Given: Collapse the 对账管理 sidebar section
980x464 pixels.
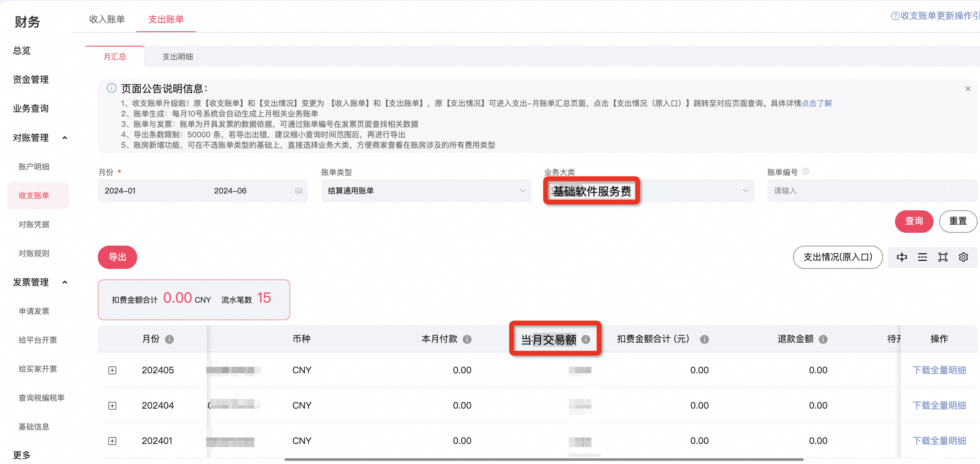Looking at the screenshot, I should 65,138.
